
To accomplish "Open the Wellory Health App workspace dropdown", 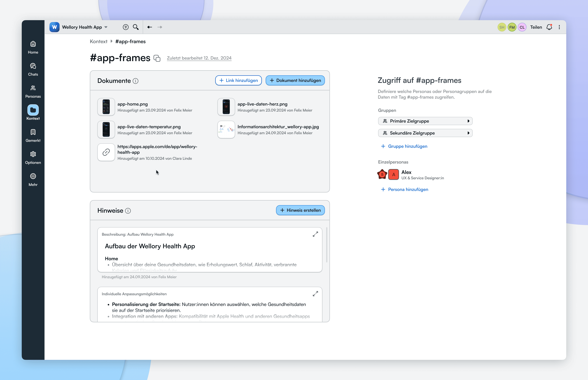I will pos(106,27).
